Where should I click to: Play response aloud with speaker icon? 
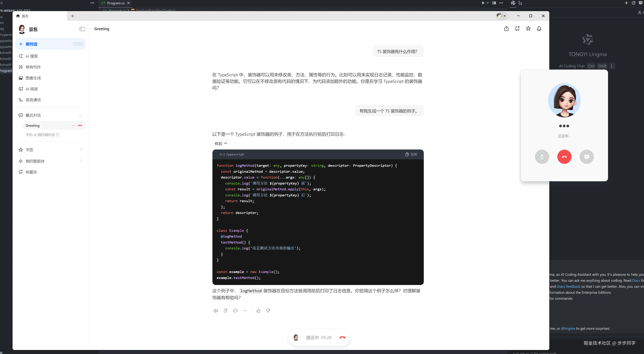(216, 311)
